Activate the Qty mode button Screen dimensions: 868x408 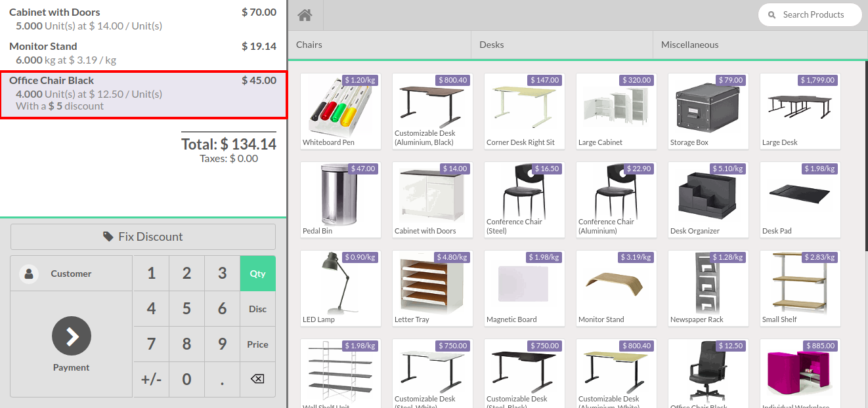[257, 274]
